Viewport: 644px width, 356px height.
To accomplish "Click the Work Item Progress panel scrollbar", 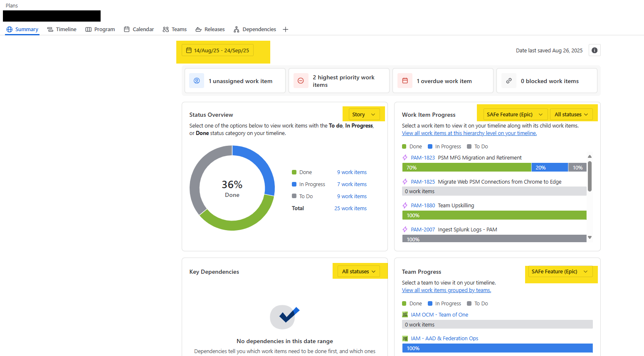I will coord(589,174).
